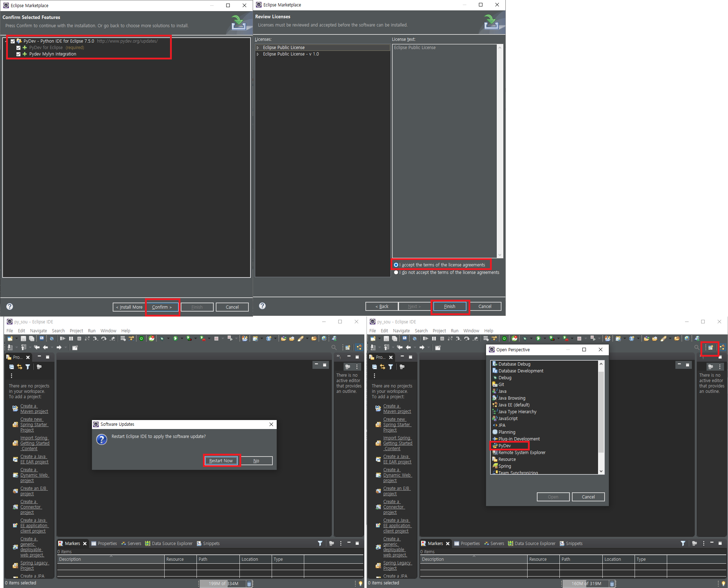Click filter icon in right Markers panel
This screenshot has width=728, height=588.
point(683,544)
